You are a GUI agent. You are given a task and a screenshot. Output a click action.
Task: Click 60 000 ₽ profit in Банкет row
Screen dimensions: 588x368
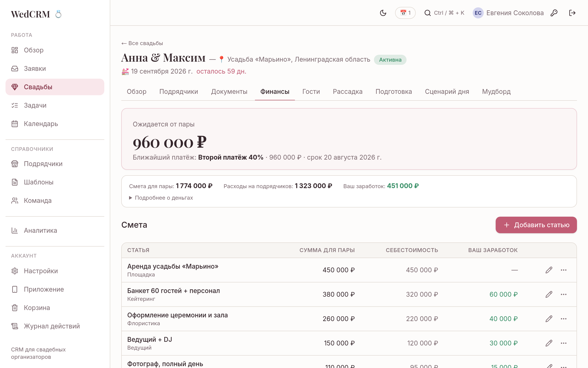503,294
